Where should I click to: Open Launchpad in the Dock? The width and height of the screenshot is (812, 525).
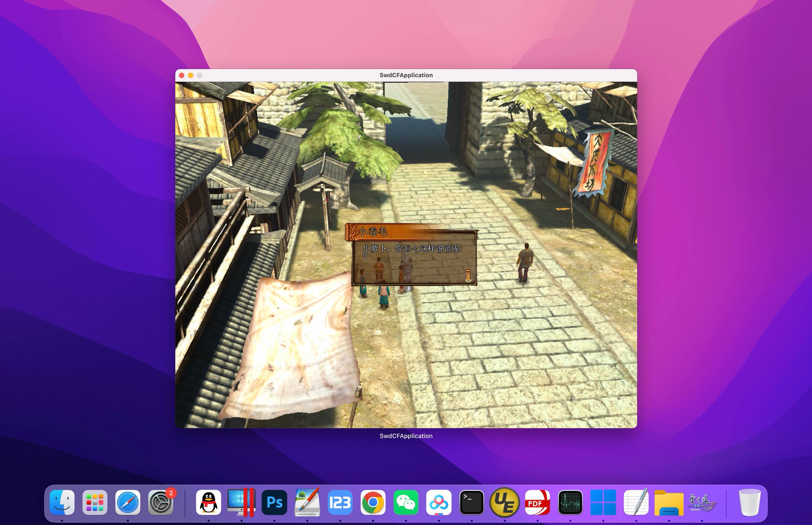coord(95,502)
